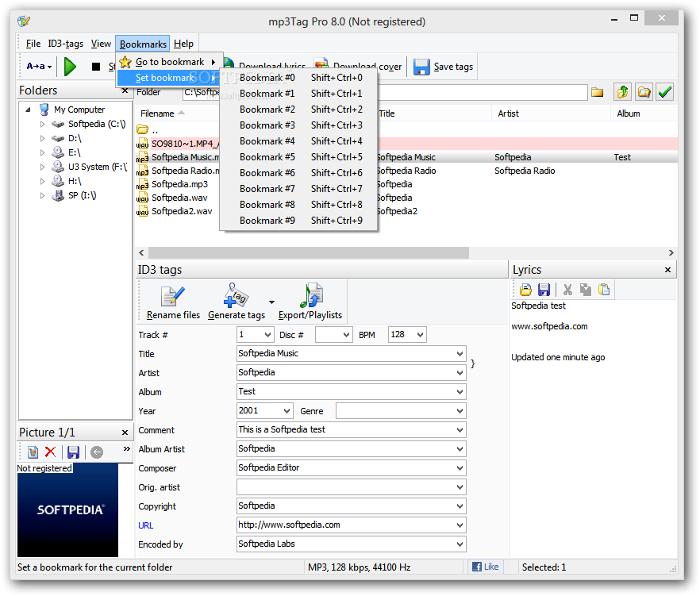700x596 pixels.
Task: Copy lyrics text icon
Action: click(585, 290)
